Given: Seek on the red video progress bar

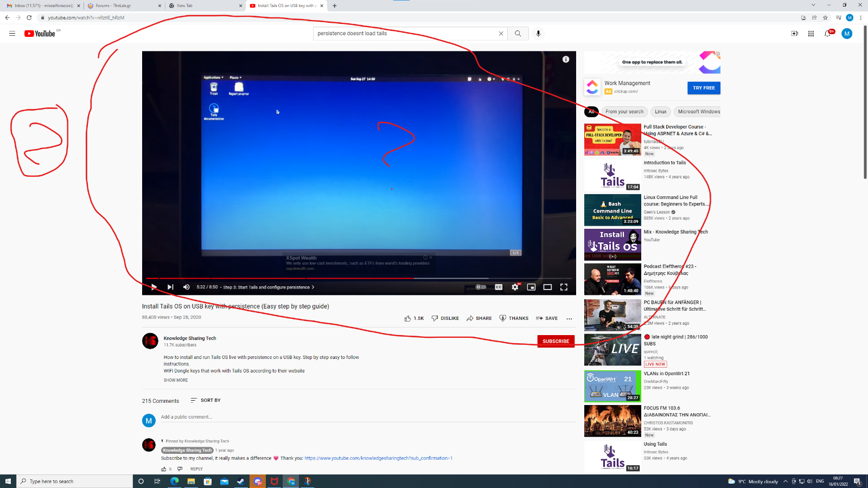Looking at the screenshot, I should pos(359,278).
